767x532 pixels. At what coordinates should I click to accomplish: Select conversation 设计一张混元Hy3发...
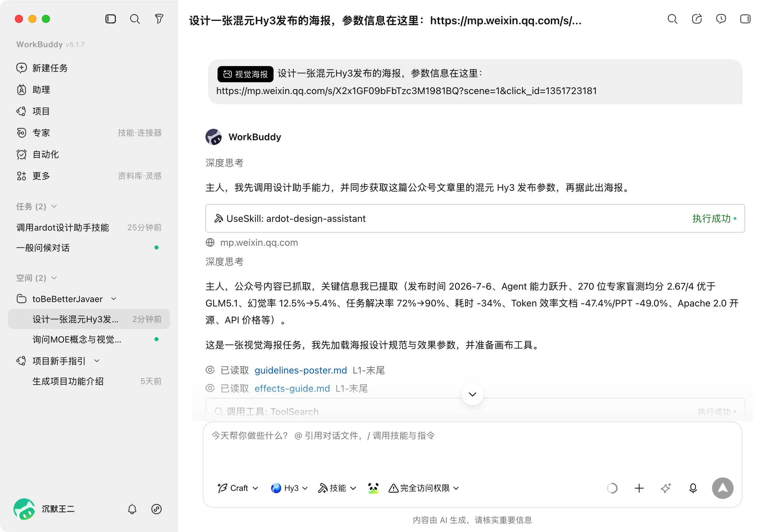tap(89, 319)
